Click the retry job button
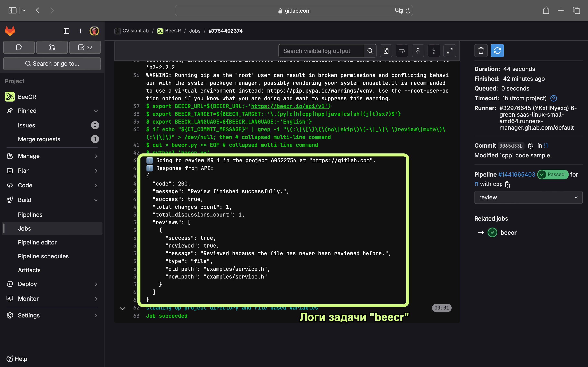Viewport: 588px width, 367px height. (497, 51)
